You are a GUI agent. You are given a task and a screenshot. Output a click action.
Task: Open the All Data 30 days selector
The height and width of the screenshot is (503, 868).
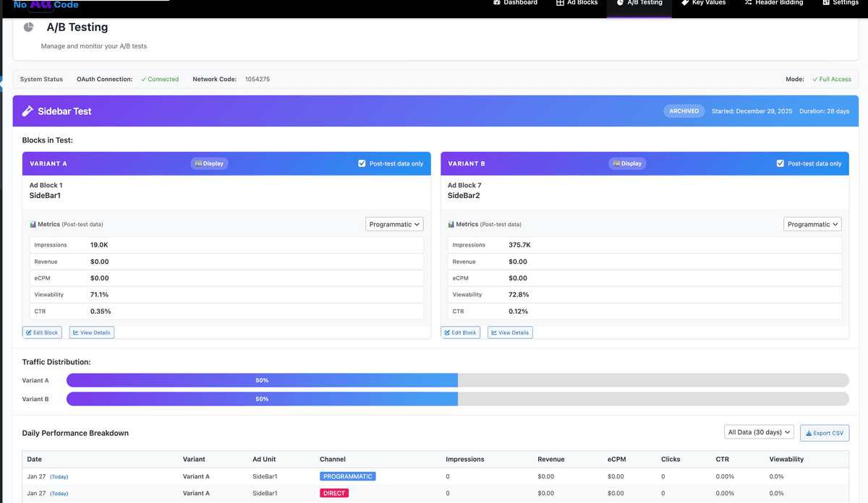click(x=759, y=431)
